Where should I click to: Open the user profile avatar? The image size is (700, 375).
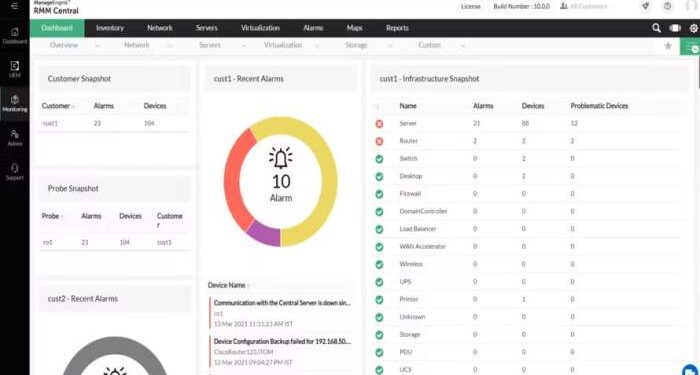click(691, 6)
